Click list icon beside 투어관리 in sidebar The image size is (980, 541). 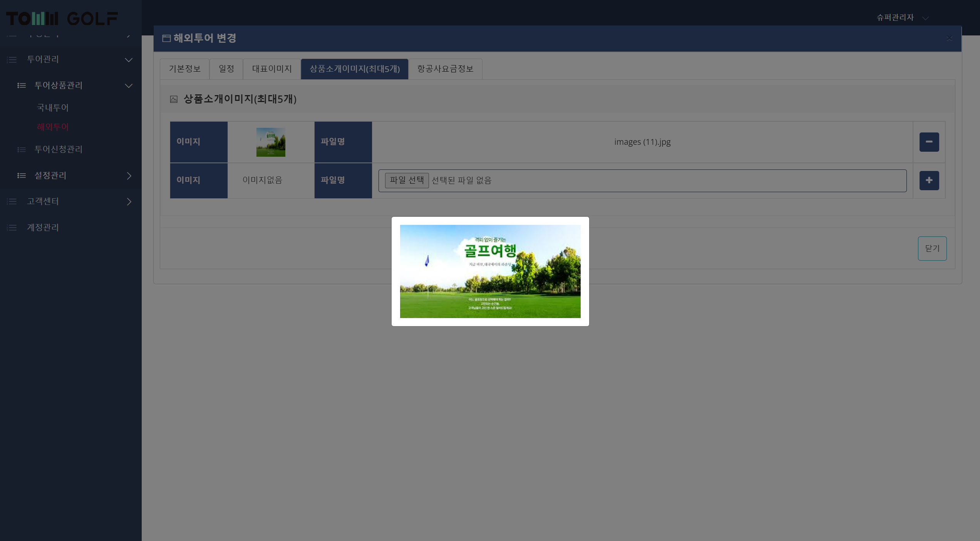pyautogui.click(x=12, y=60)
